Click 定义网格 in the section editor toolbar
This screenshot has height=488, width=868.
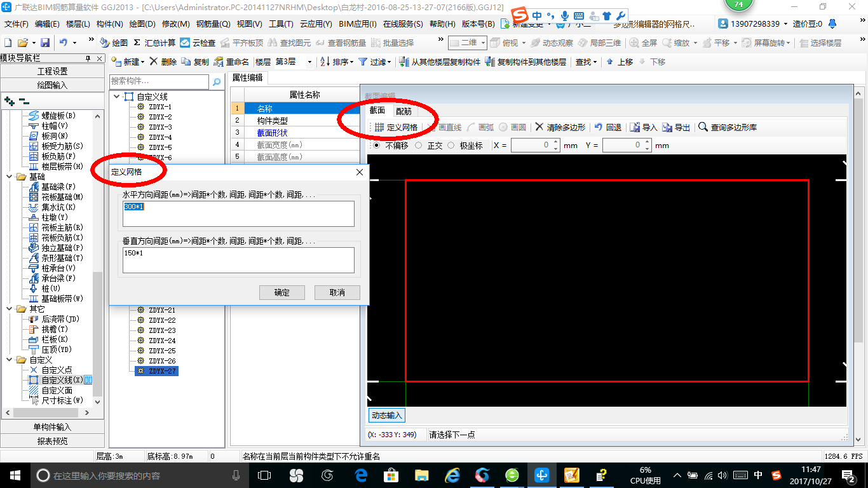coord(396,127)
